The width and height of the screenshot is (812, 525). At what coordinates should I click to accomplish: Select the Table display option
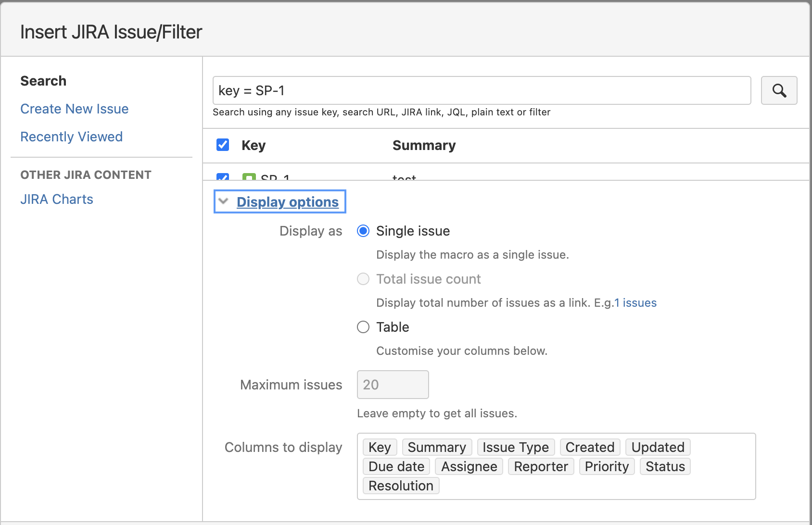[x=363, y=327]
